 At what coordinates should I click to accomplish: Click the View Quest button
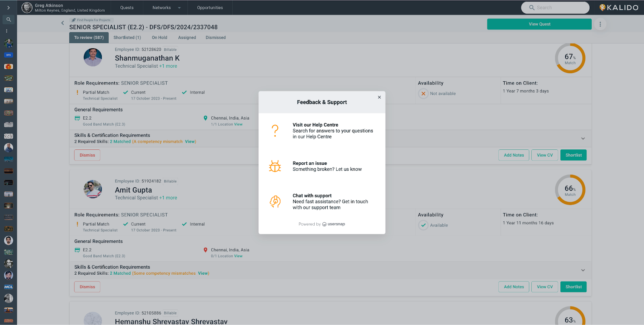point(539,24)
